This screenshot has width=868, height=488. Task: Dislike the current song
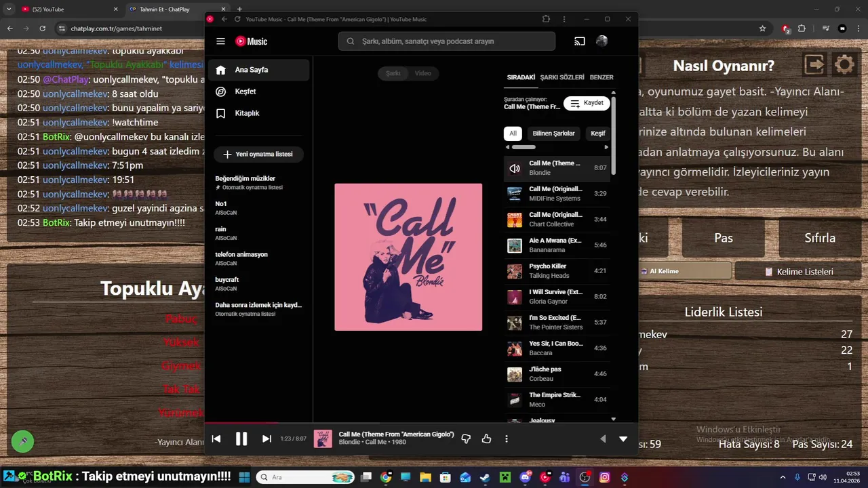coord(466,439)
